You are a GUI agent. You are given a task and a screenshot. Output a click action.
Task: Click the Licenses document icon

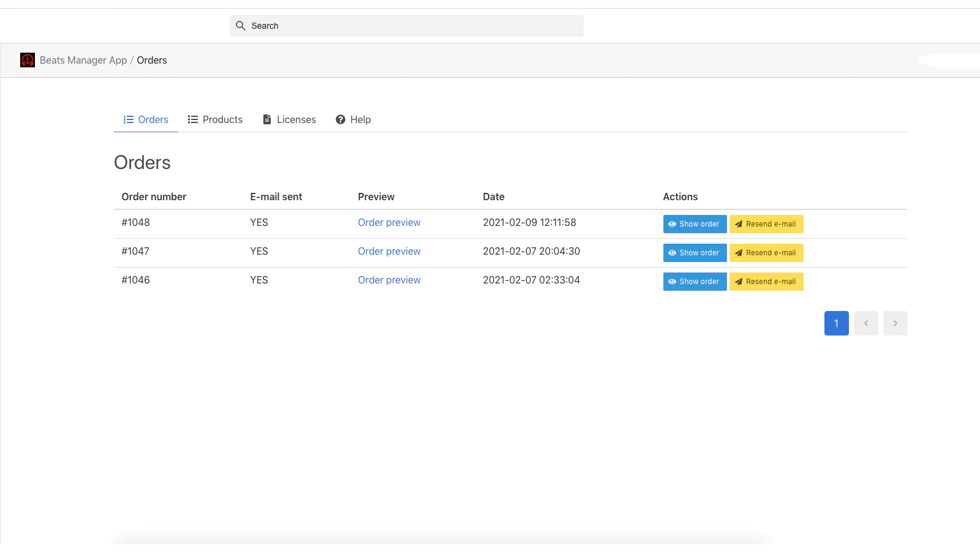tap(267, 119)
